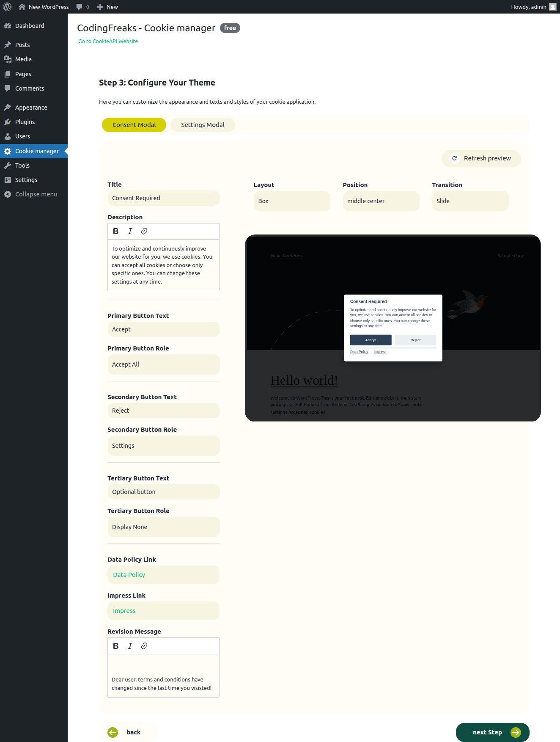The image size is (560, 742).
Task: Click Italic icon in Description editor
Action: (130, 231)
